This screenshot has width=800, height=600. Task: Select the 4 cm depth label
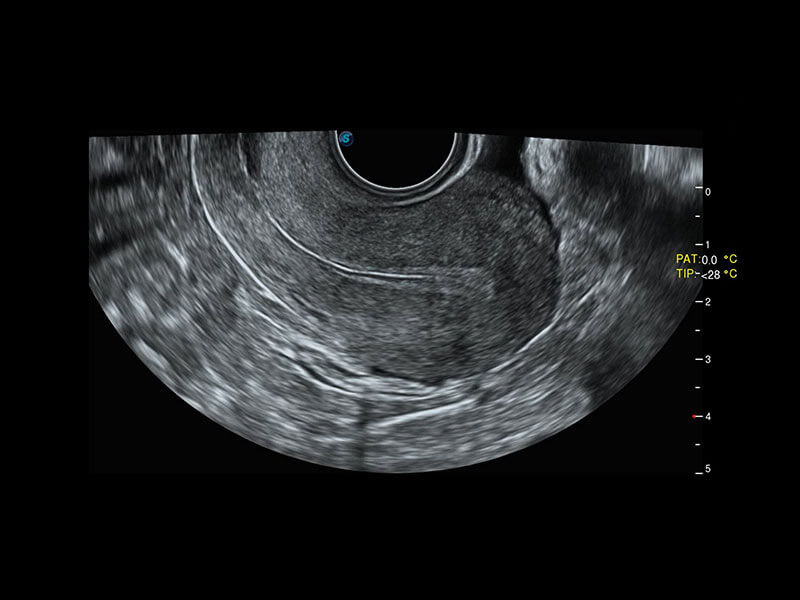point(708,415)
